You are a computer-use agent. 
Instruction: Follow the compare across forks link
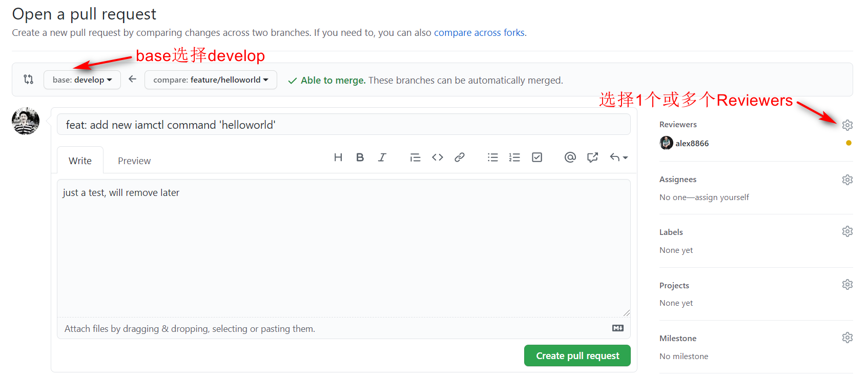479,33
